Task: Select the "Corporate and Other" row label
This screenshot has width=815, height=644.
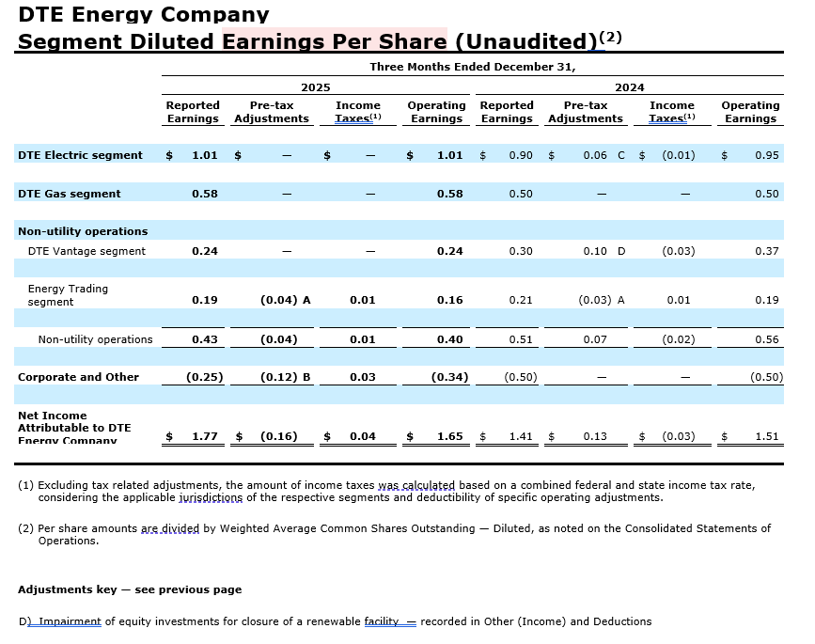Action: (x=78, y=377)
